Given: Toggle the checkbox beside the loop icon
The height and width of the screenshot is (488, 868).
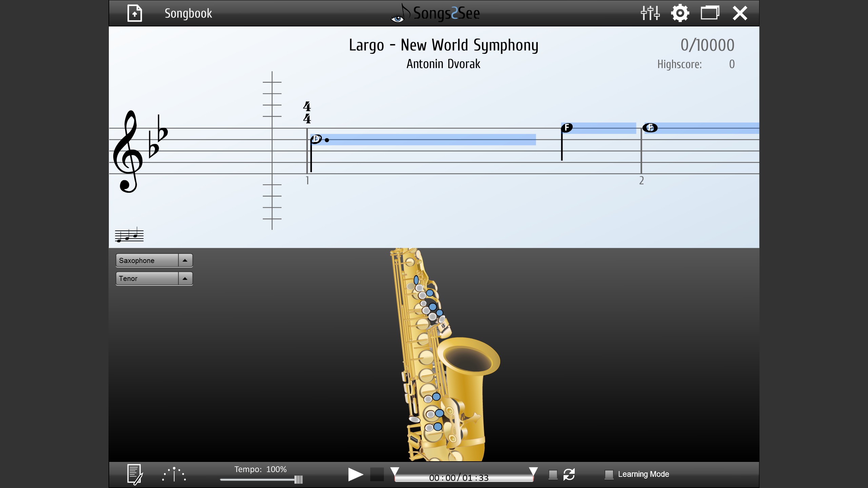Looking at the screenshot, I should (x=553, y=474).
